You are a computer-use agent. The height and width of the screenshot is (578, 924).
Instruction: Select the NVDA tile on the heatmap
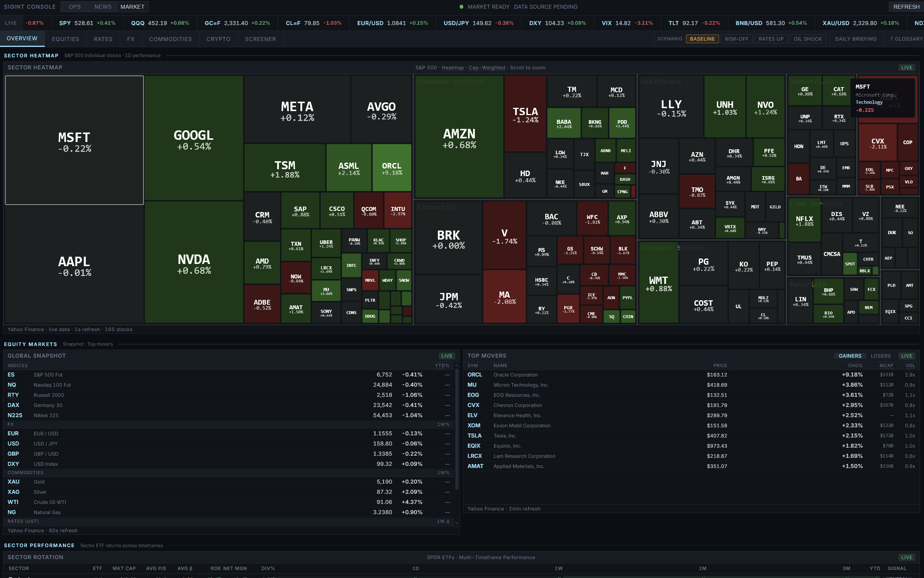(194, 264)
